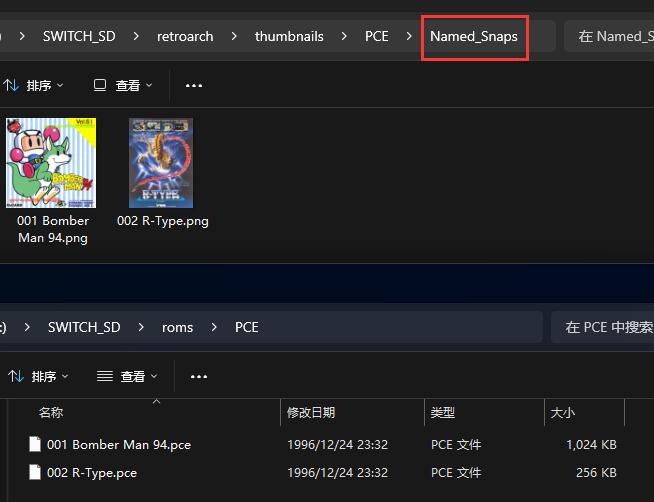Click the Named_Snaps search field
654x502 pixels.
point(612,36)
